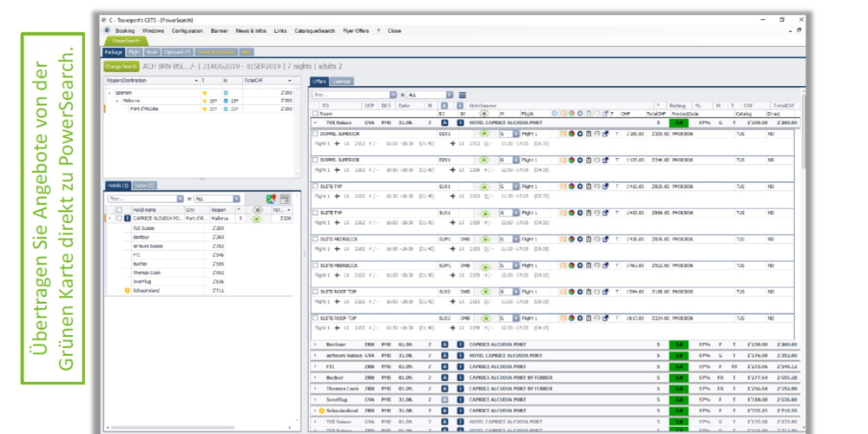Open the CatalogueSearch menu
This screenshot has width=868, height=434.
(x=314, y=30)
